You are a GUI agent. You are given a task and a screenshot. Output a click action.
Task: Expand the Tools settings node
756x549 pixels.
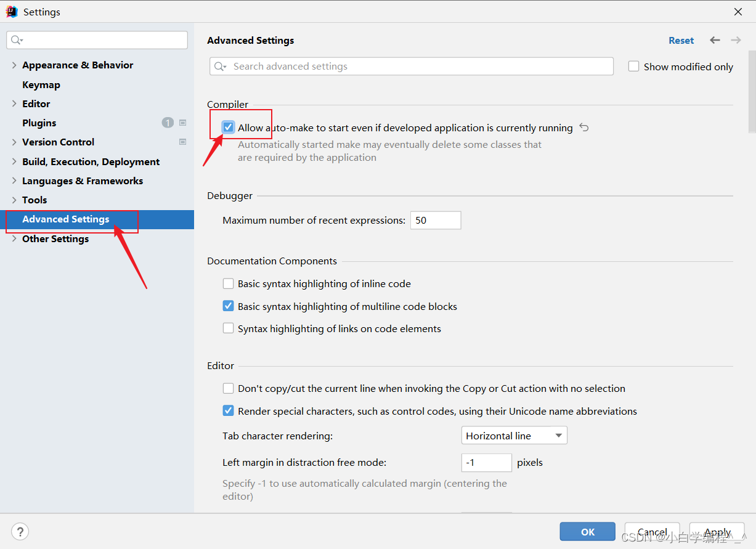click(x=14, y=200)
